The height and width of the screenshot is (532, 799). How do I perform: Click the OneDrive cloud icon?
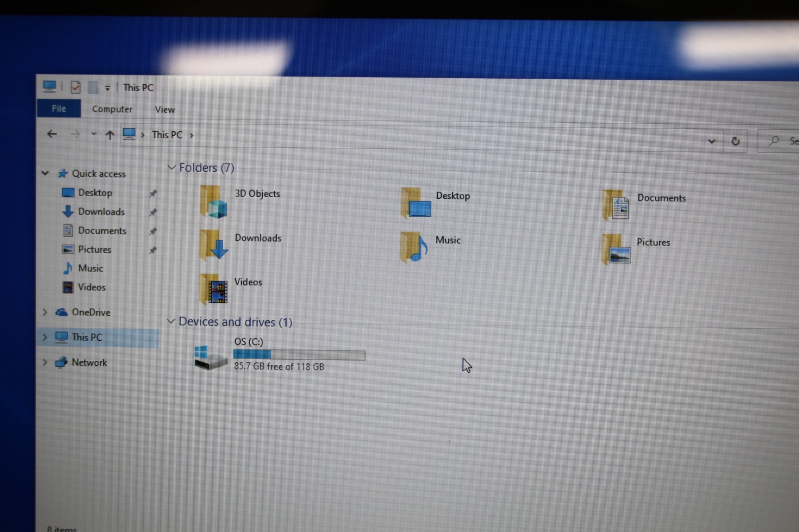pyautogui.click(x=61, y=312)
